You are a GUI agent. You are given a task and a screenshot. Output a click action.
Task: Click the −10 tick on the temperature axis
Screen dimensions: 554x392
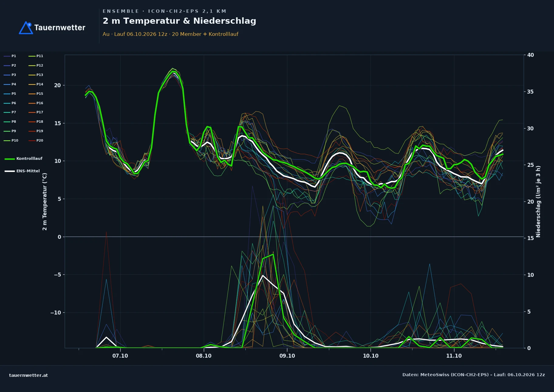pyautogui.click(x=56, y=313)
